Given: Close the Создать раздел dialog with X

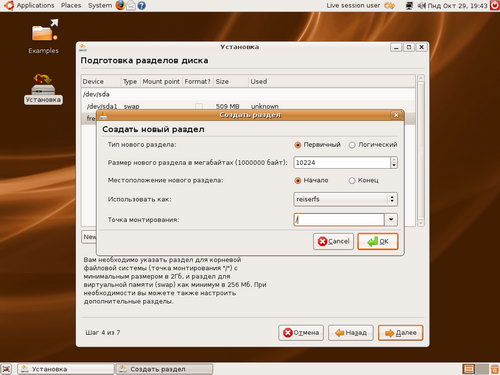Looking at the screenshot, I should click(x=396, y=115).
